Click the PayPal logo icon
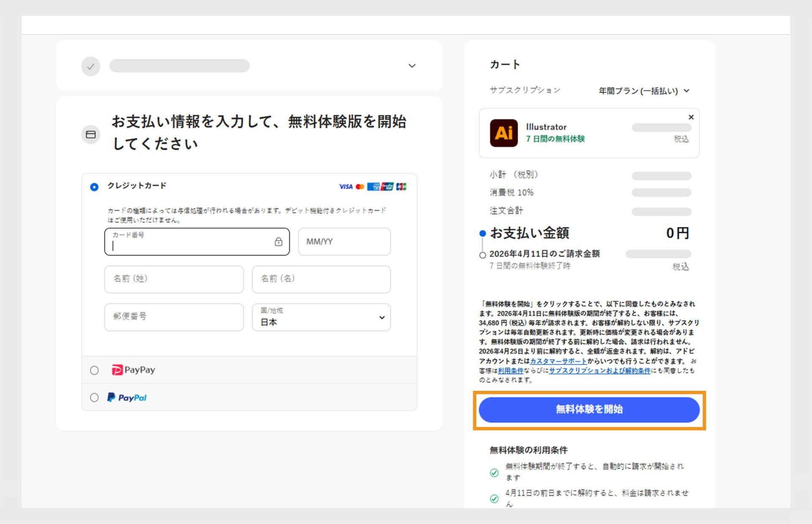 (x=111, y=397)
